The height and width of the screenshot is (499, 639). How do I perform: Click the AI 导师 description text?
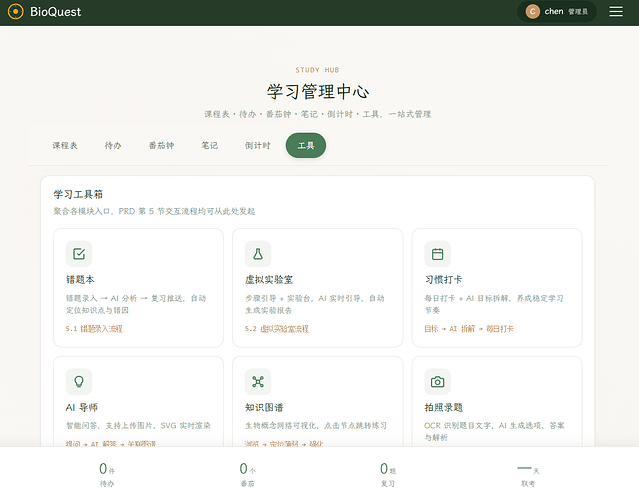click(138, 426)
